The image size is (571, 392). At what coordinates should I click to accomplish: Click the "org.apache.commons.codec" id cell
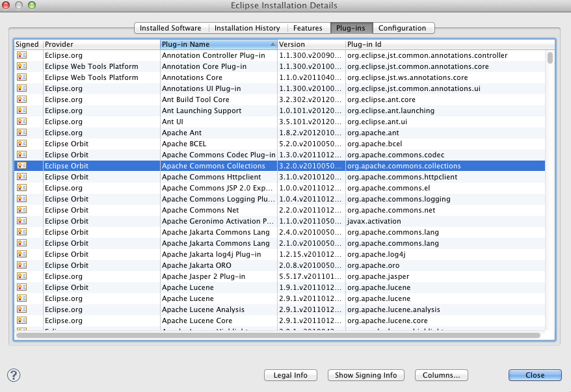pyautogui.click(x=395, y=155)
